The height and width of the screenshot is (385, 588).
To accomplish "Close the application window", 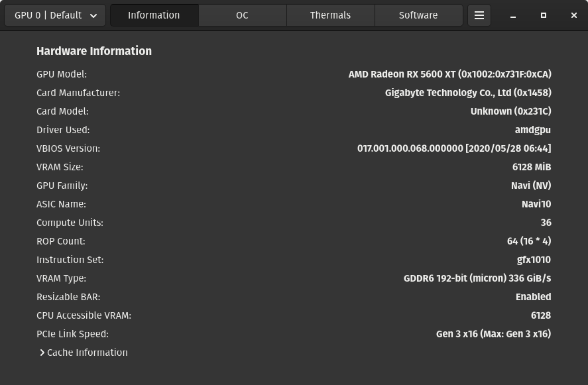I will coord(574,15).
